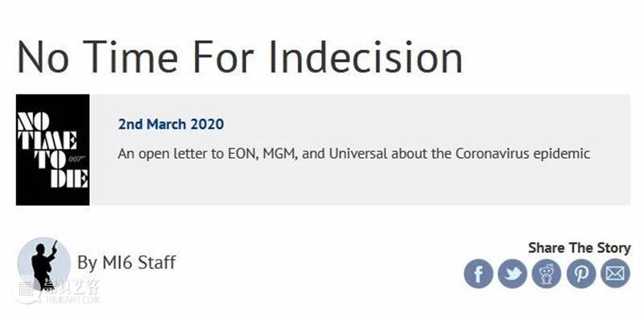Open the No Time To Die poster thumbnail
The height and width of the screenshot is (315, 644).
point(52,150)
